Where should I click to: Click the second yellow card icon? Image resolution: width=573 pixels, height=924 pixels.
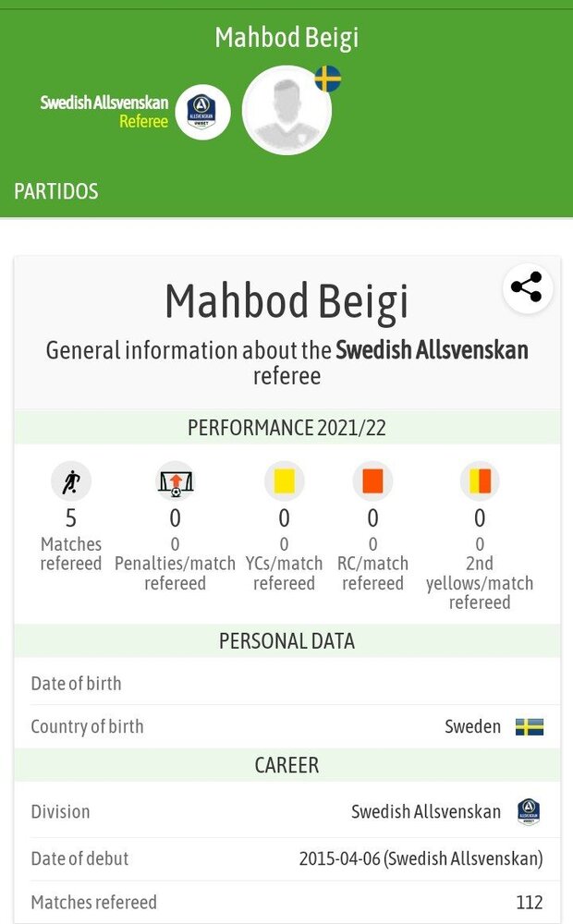[480, 481]
